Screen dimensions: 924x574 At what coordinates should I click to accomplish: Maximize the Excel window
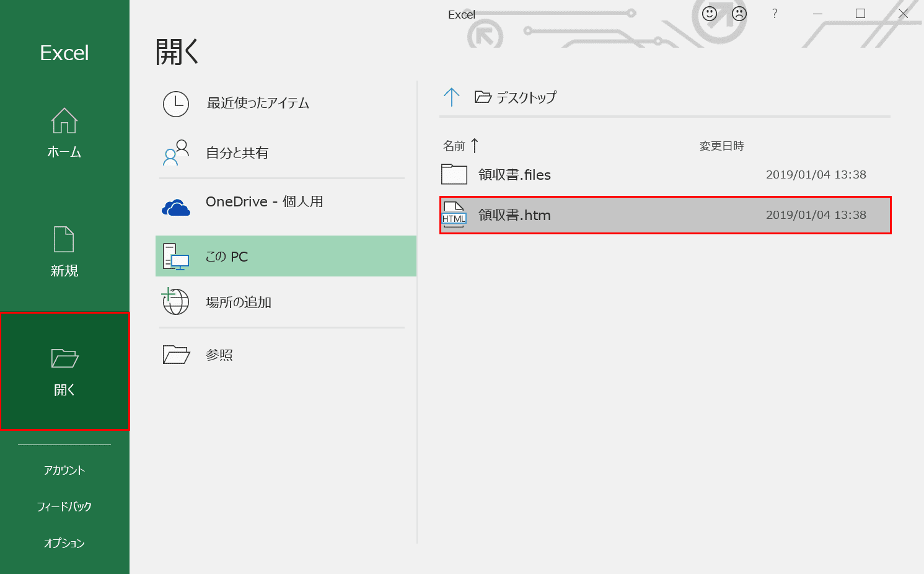860,14
